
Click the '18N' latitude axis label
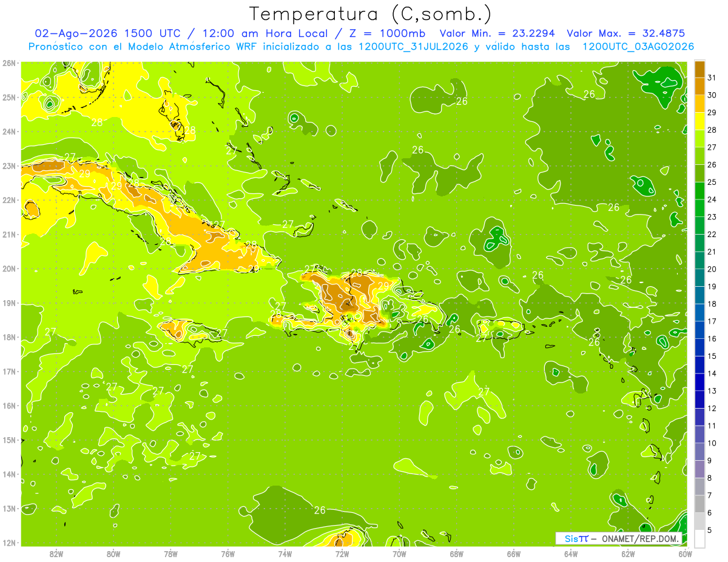8,337
